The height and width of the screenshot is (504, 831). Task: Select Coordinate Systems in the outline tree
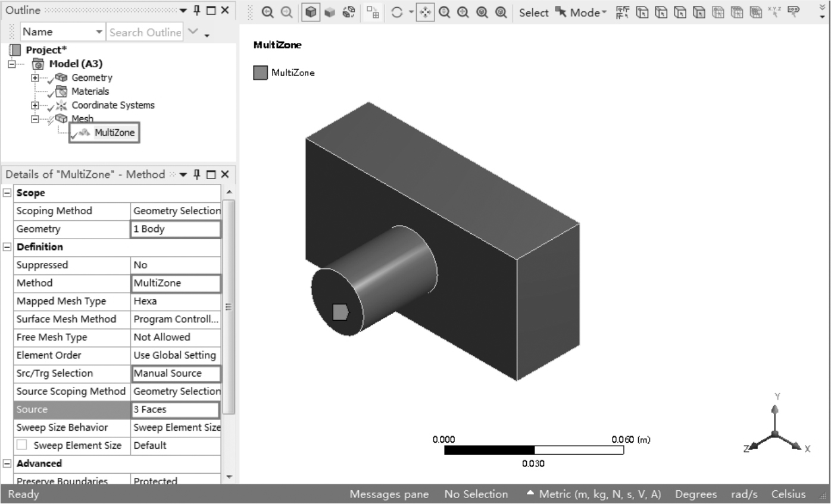[113, 105]
